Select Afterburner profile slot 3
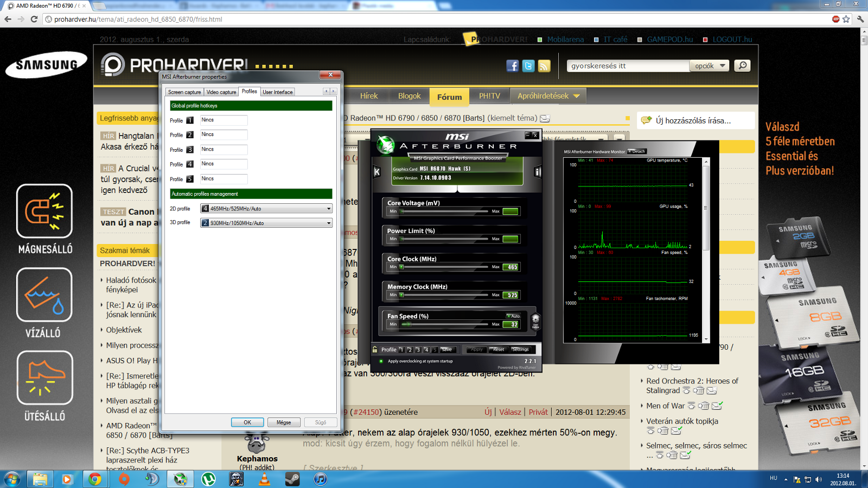Image resolution: width=868 pixels, height=488 pixels. point(418,350)
